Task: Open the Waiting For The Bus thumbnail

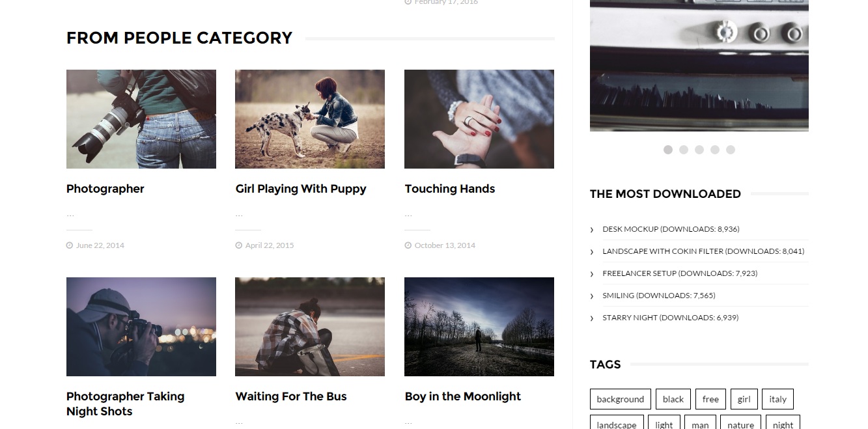Action: (x=310, y=327)
